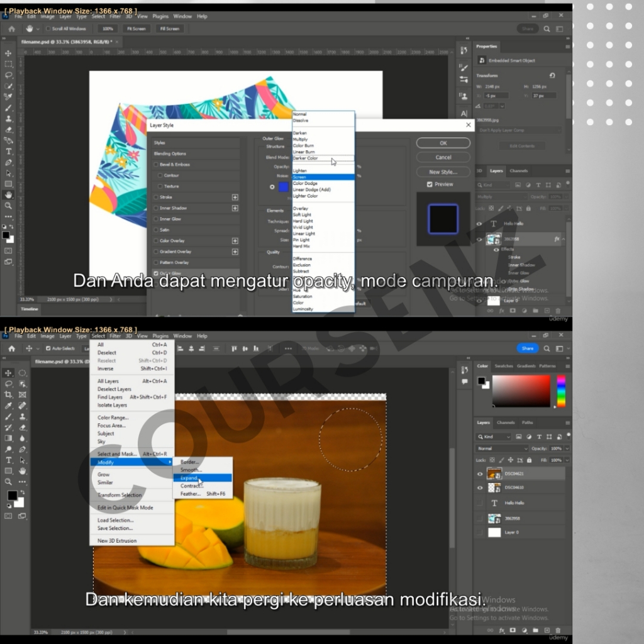Enable Satin checkbox in Layer Style dialog
Viewport: 644px width, 644px height.
click(x=156, y=230)
